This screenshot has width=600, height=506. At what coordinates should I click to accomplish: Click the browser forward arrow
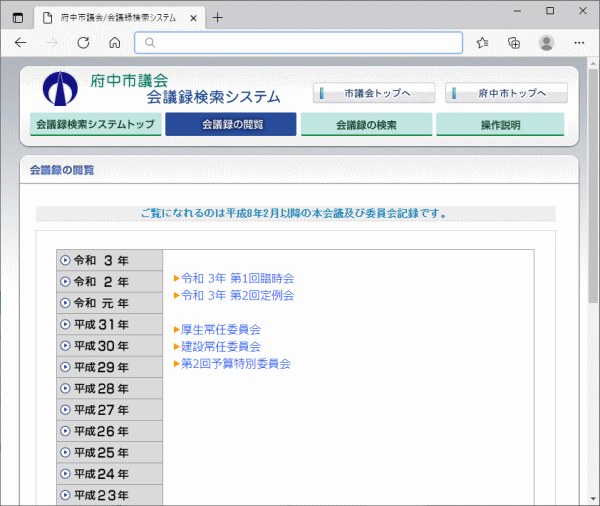click(52, 42)
